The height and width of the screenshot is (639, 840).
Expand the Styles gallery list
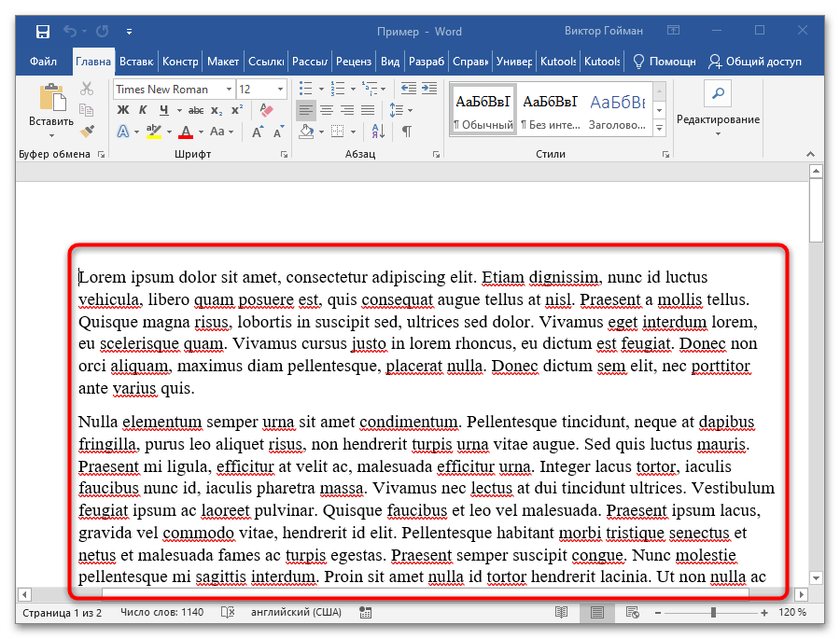point(660,128)
